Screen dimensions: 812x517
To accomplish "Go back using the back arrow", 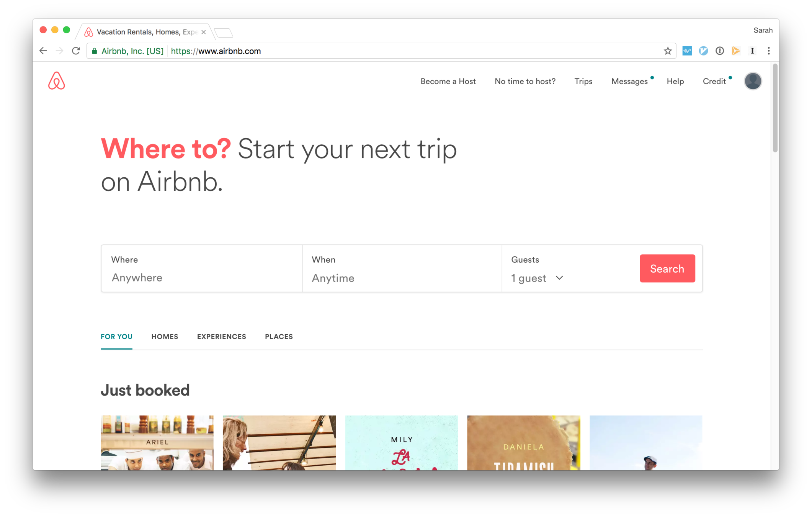I will click(x=43, y=51).
